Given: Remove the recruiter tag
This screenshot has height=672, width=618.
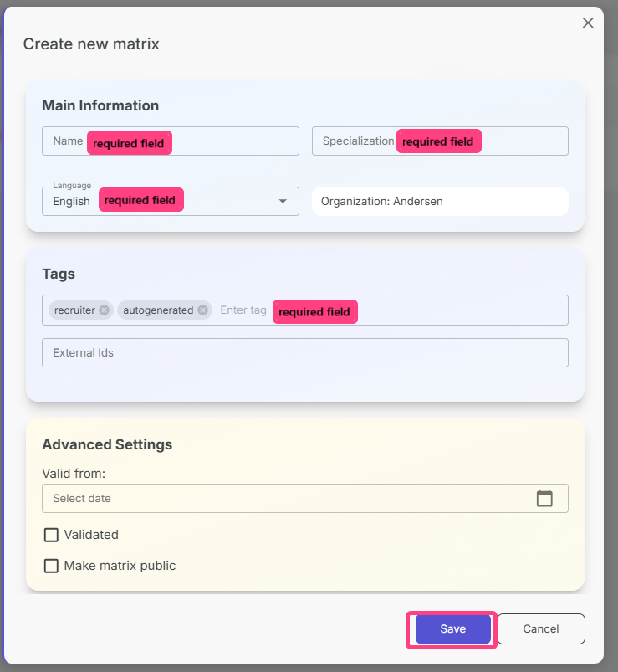Looking at the screenshot, I should [x=104, y=310].
